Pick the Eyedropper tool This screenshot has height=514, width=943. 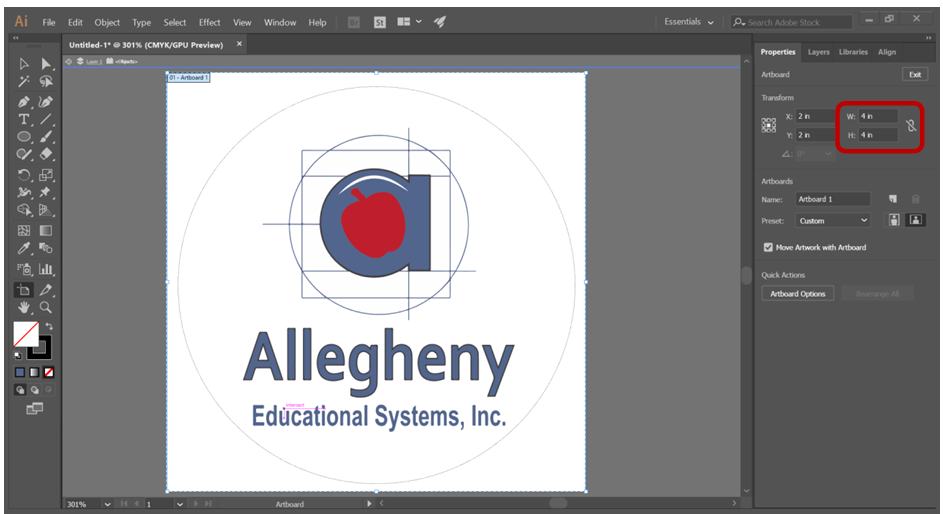pyautogui.click(x=24, y=249)
